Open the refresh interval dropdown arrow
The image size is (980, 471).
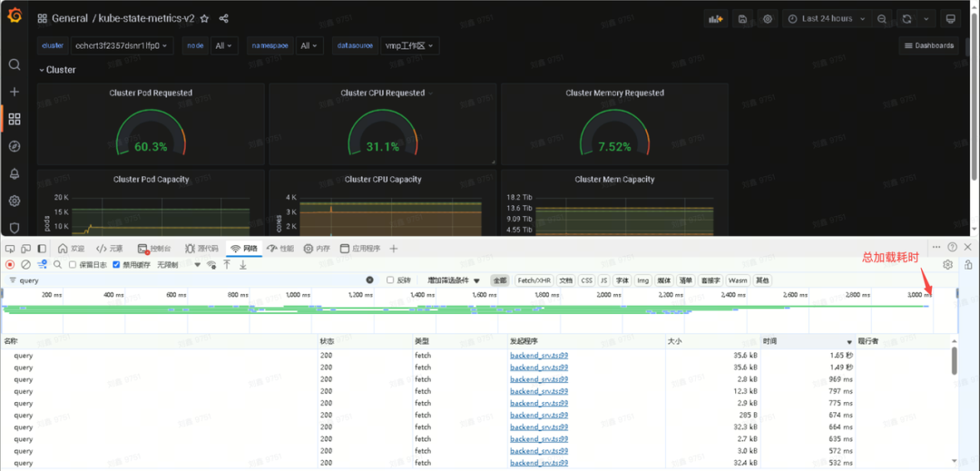tap(926, 19)
